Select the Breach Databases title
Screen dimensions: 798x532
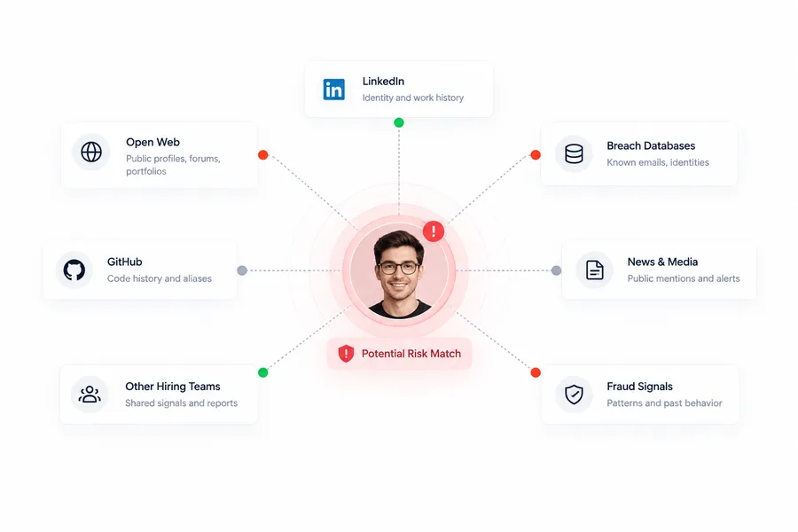point(651,146)
